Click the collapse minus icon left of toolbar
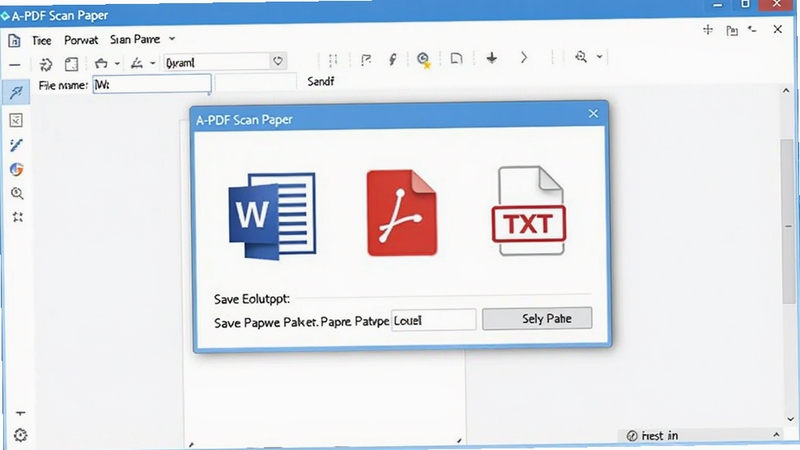This screenshot has height=450, width=800. (x=14, y=65)
